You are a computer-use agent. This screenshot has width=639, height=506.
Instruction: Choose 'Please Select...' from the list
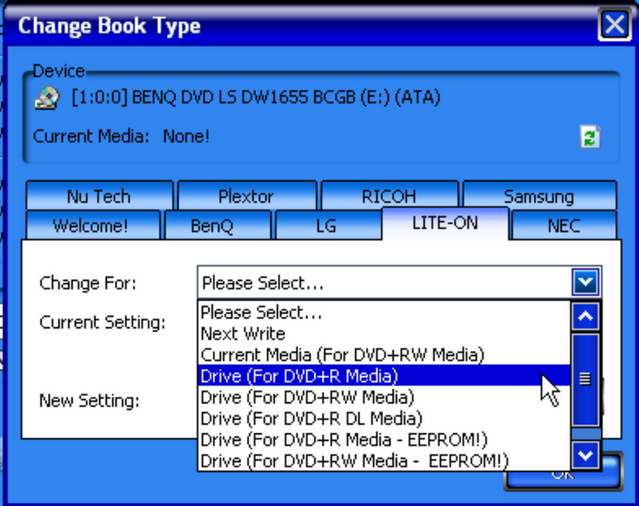click(384, 313)
